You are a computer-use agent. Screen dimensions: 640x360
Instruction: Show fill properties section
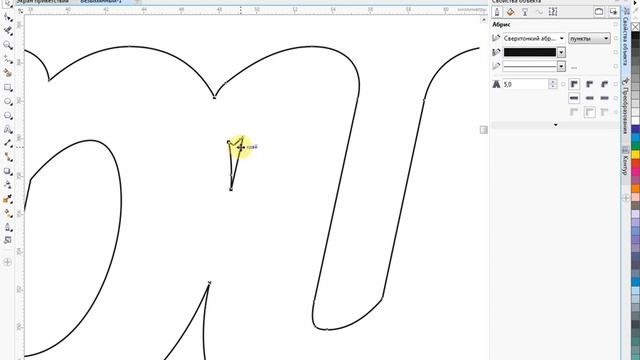pyautogui.click(x=511, y=12)
